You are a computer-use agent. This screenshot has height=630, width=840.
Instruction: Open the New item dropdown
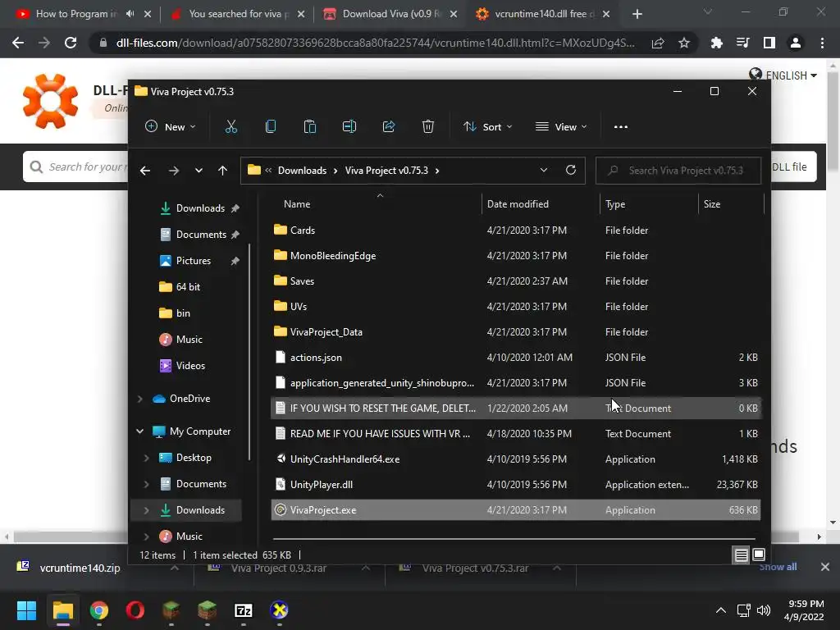tap(171, 127)
